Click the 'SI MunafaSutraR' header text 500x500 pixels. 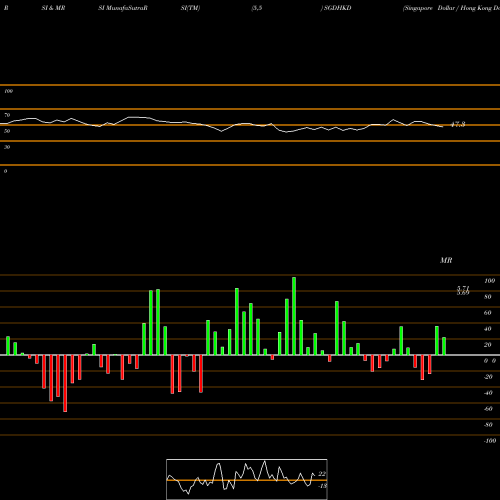(123, 8)
